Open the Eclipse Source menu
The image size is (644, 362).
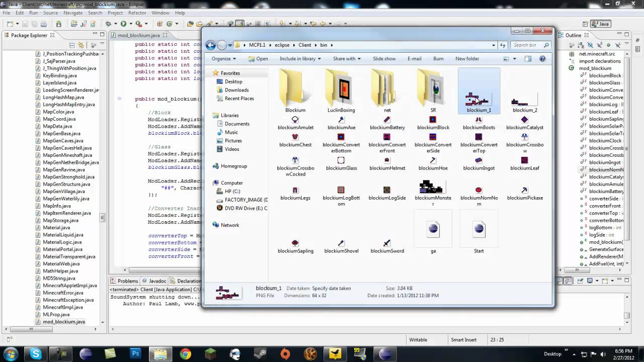50,13
